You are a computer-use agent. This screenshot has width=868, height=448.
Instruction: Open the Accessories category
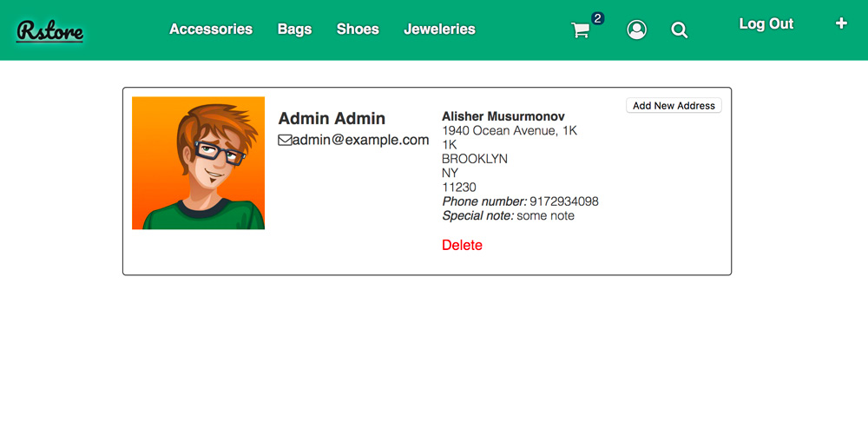coord(211,30)
